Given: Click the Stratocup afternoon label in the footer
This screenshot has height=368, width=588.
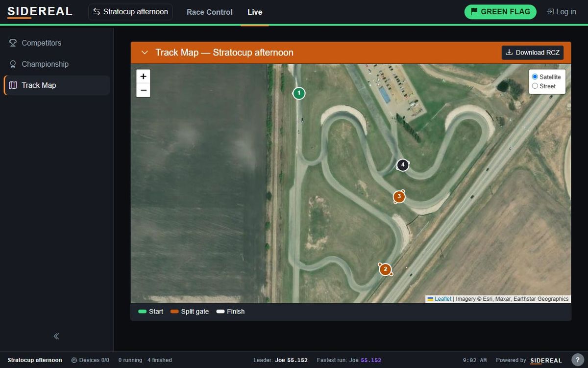Looking at the screenshot, I should coord(35,360).
